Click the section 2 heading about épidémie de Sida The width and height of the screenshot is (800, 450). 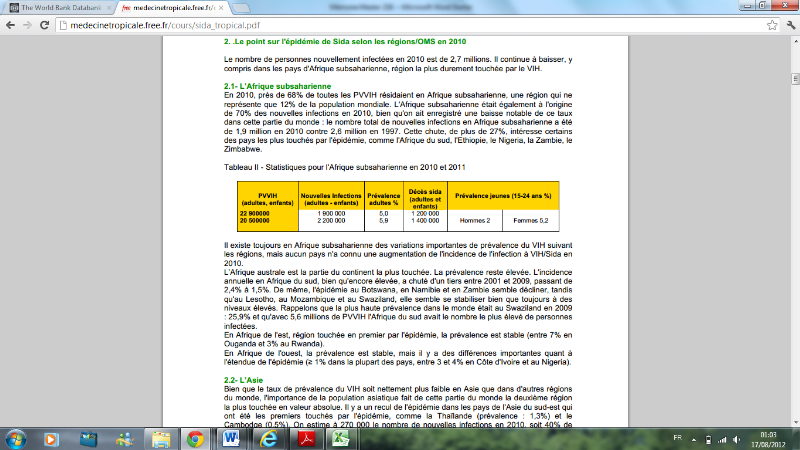[345, 41]
